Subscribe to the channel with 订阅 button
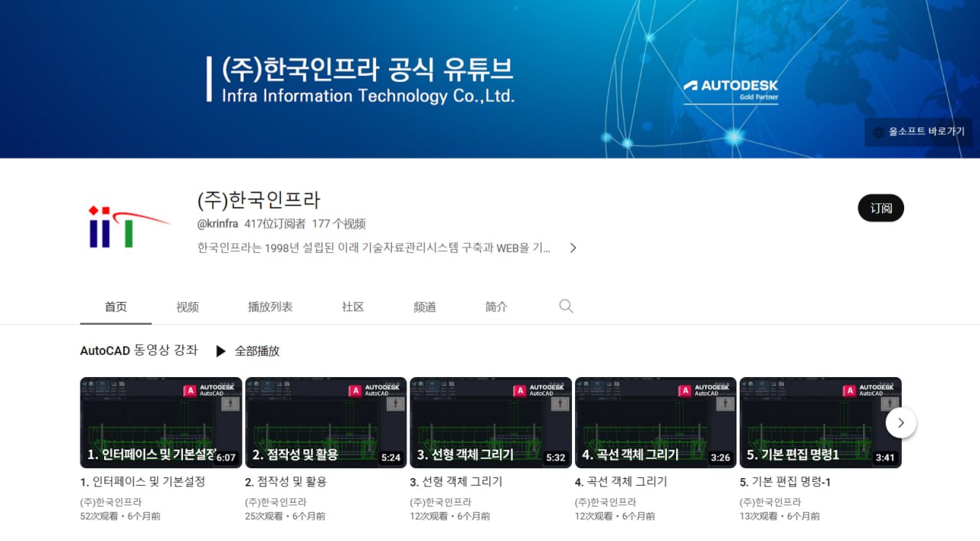The height and width of the screenshot is (541, 980). point(880,208)
